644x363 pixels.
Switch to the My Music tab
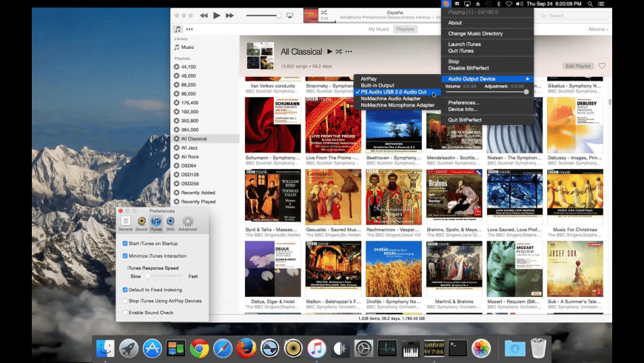click(379, 30)
